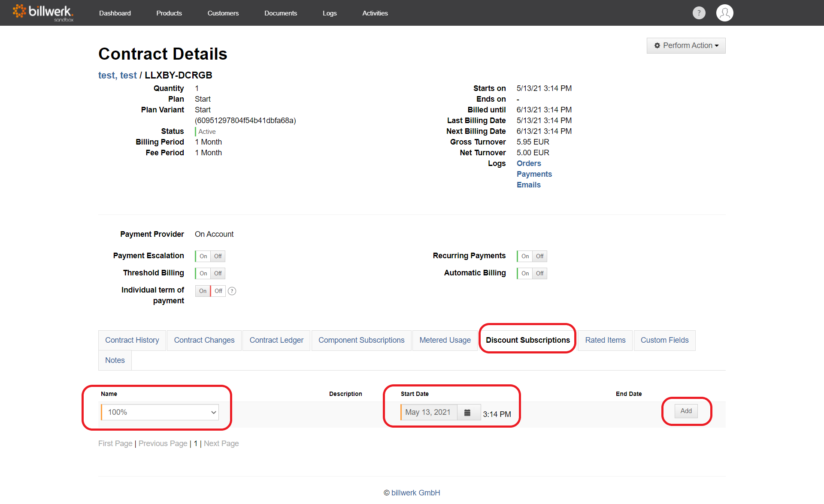Open the Customers menu
Image resolution: width=824 pixels, height=504 pixels.
[223, 13]
